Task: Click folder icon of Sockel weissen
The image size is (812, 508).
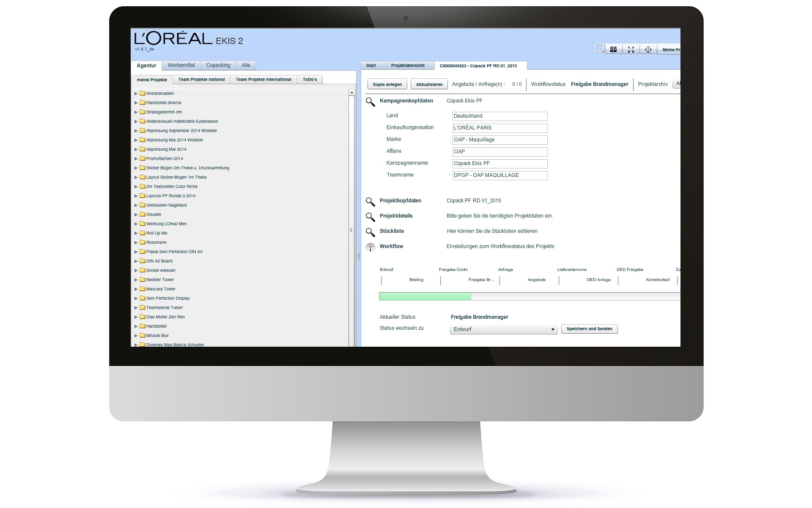Action: pyautogui.click(x=143, y=270)
